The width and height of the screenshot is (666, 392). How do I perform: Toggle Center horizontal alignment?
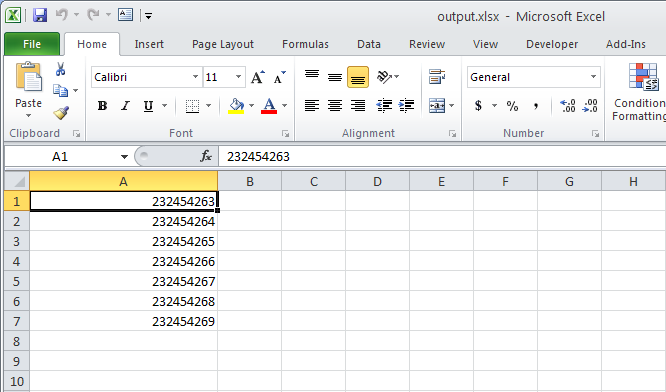335,105
